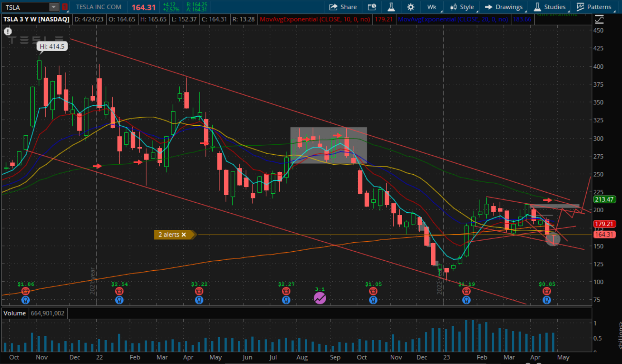Viewport: 622px width, 364px height.
Task: Click the red 164.31 price axis bubble
Action: coord(604,235)
